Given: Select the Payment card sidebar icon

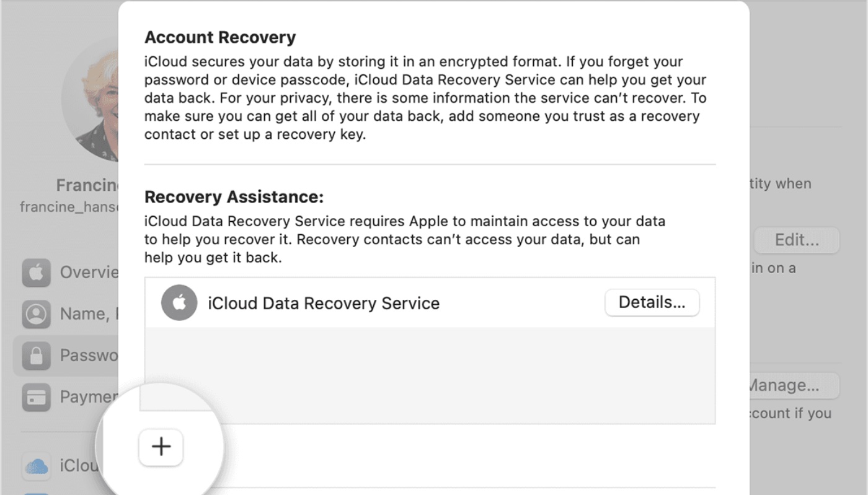Looking at the screenshot, I should [37, 396].
